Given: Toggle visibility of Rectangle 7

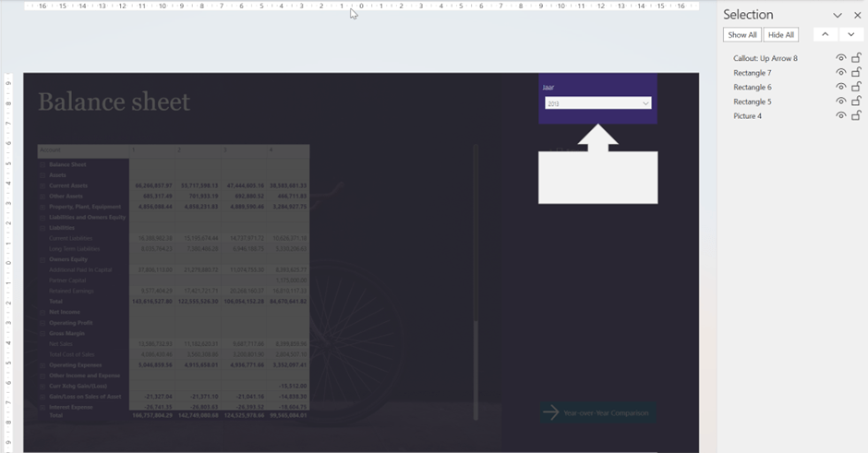Looking at the screenshot, I should (x=840, y=73).
